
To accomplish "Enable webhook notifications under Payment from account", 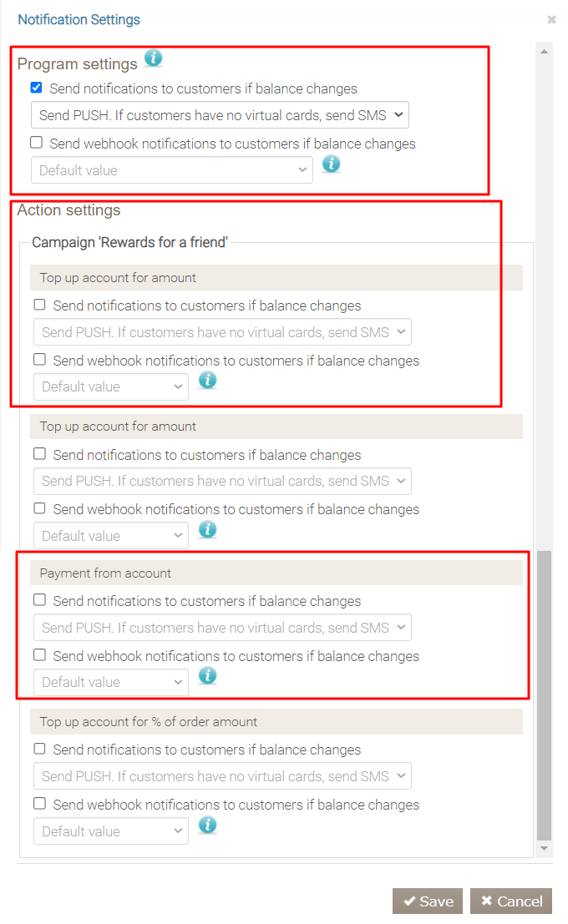I will click(39, 655).
